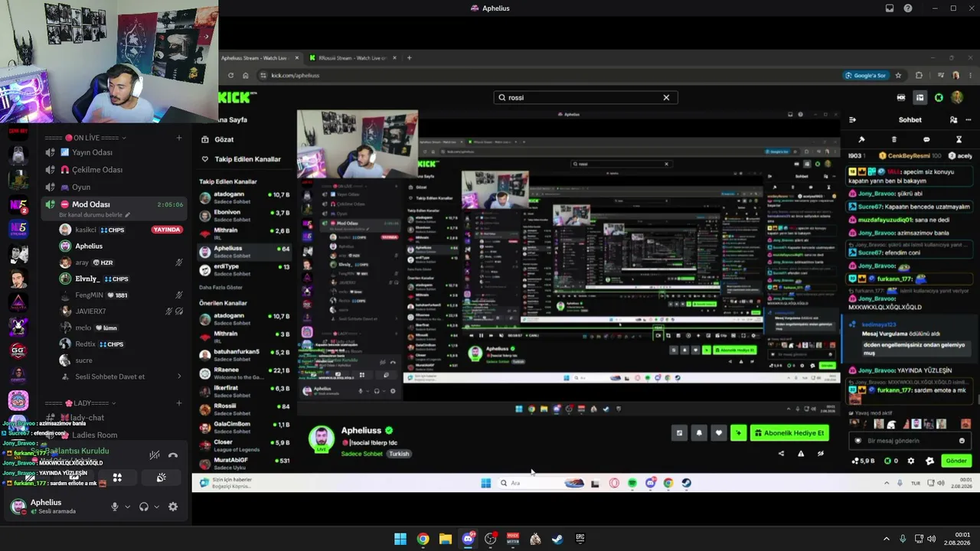Click the trash icon in shared Kick chat
Screen dimensions: 980x551
tap(894, 139)
